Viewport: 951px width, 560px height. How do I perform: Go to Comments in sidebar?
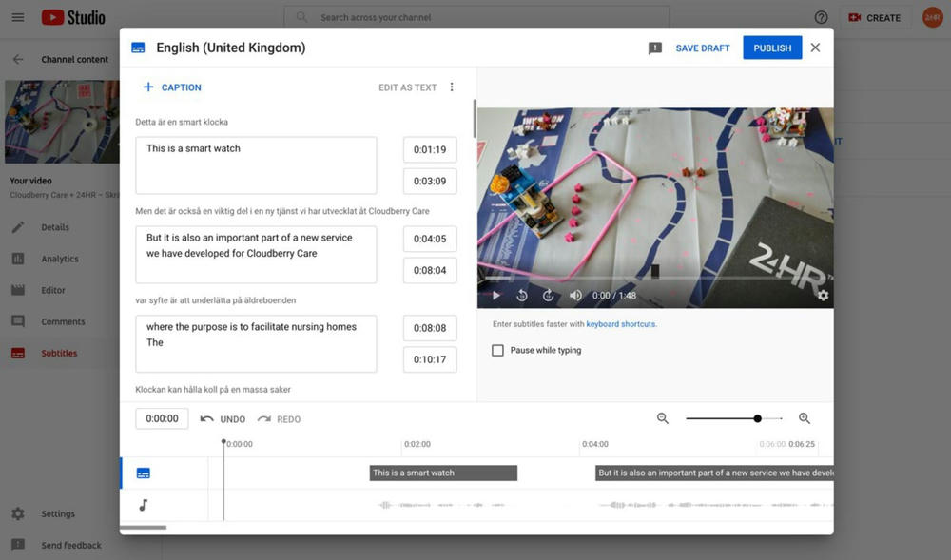(63, 321)
